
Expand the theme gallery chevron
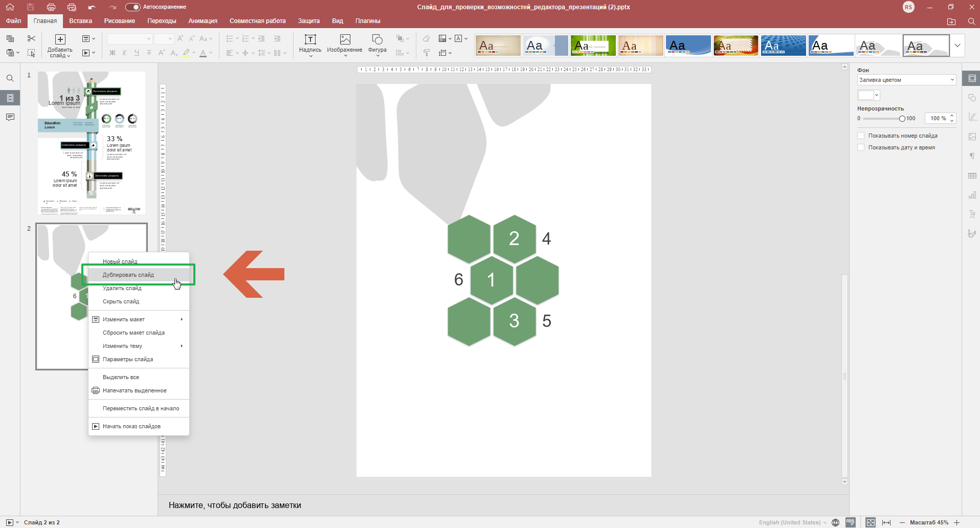pos(957,46)
